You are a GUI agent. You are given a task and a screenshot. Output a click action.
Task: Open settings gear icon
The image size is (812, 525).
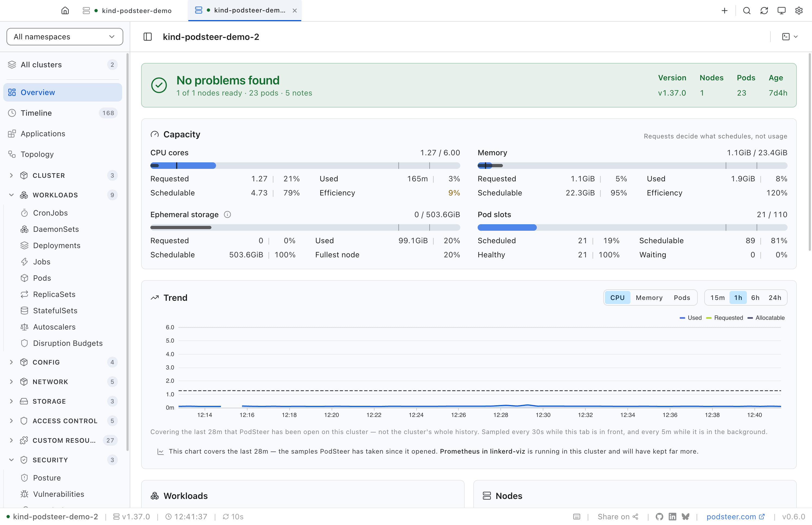[799, 11]
